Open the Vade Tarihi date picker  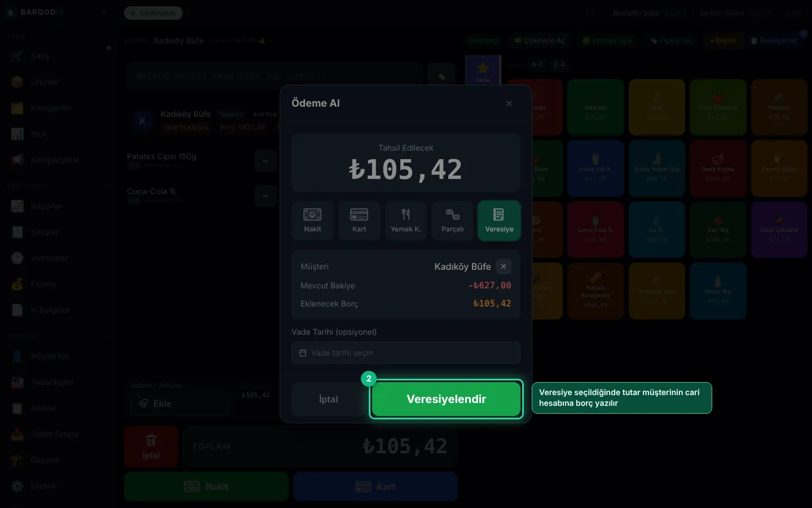click(406, 353)
